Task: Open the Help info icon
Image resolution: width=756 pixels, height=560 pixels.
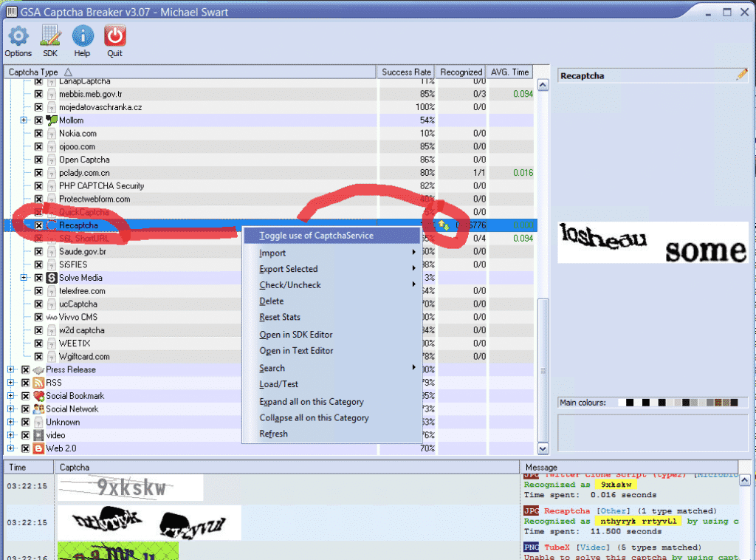Action: 83,35
